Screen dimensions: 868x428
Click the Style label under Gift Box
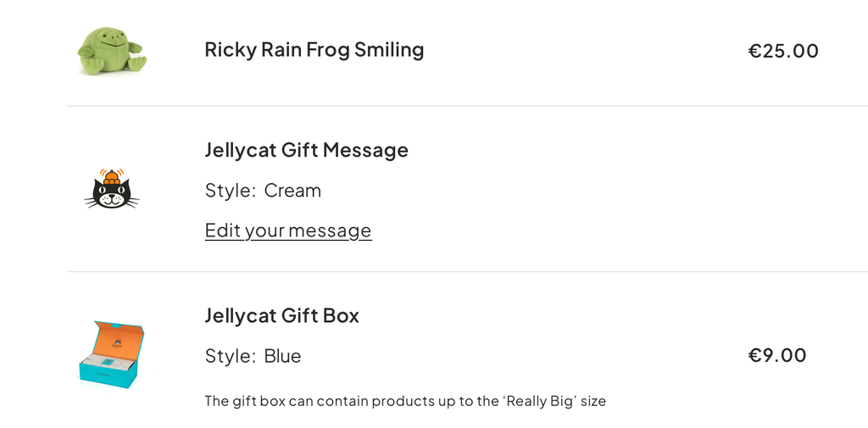(x=231, y=355)
